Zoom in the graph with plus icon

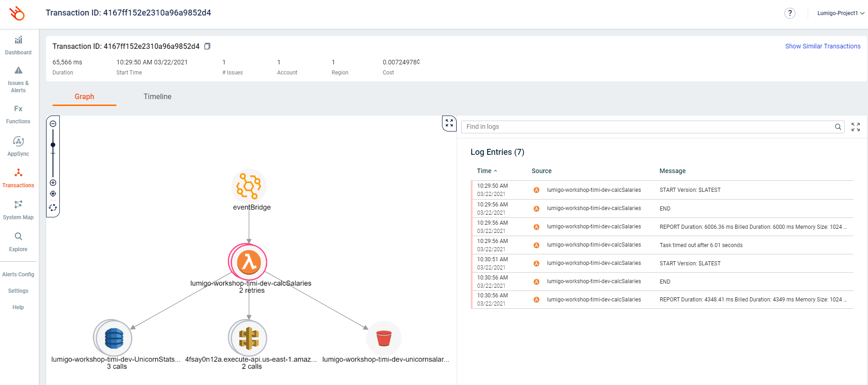click(53, 183)
